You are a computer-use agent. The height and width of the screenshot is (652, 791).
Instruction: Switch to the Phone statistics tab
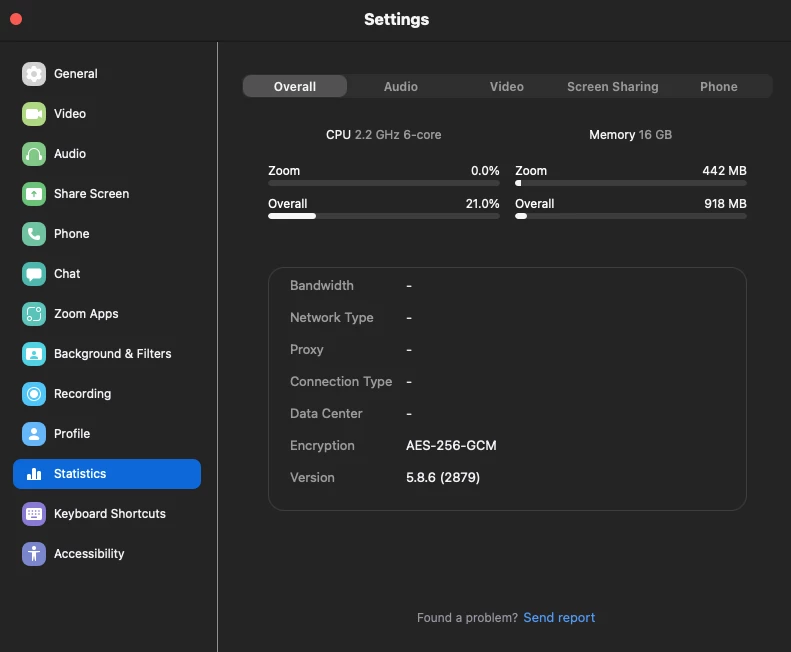pos(718,86)
